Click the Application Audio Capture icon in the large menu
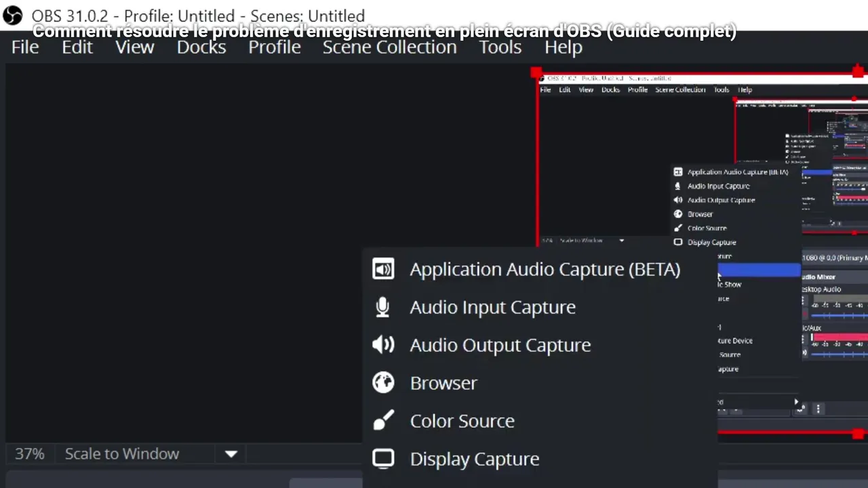This screenshot has height=488, width=868. coord(383,269)
